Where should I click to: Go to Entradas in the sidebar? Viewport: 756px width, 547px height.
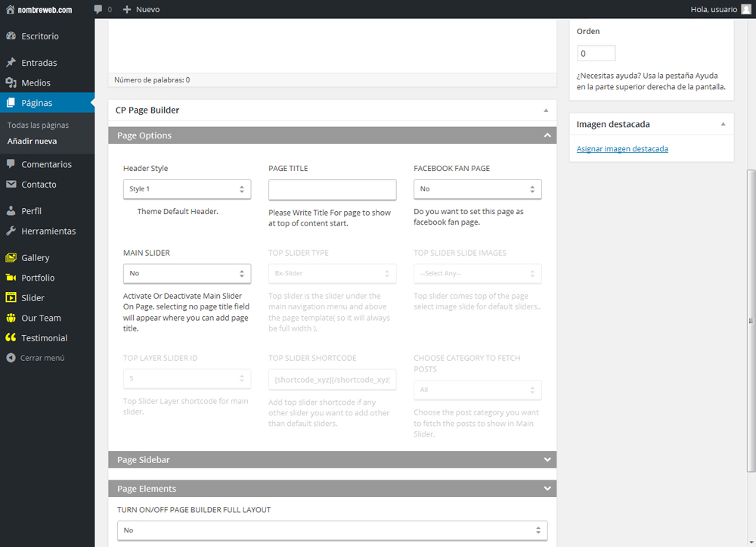coord(39,63)
